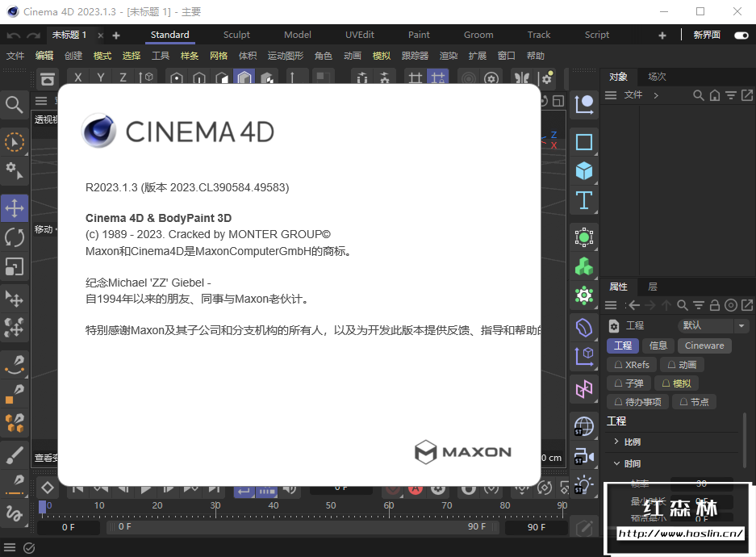This screenshot has width=756, height=557.
Task: Open the viewport hamburger menu
Action: coord(41,101)
